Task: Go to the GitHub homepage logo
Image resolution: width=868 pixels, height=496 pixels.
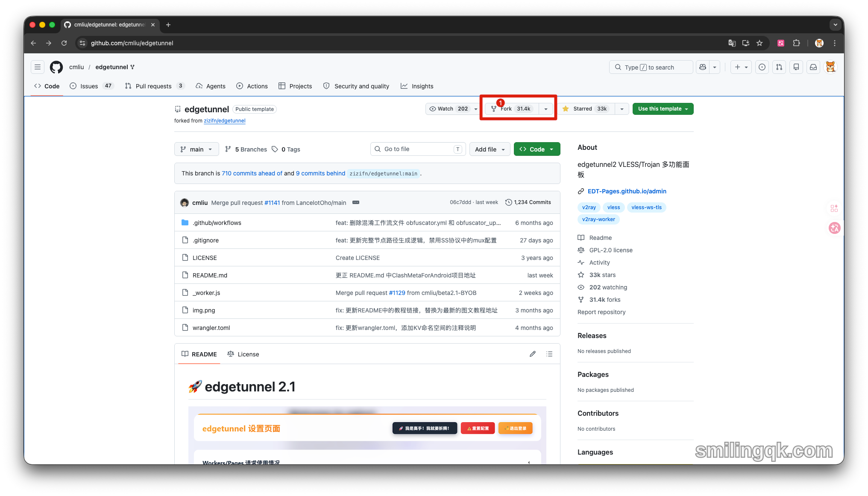Action: coord(56,67)
